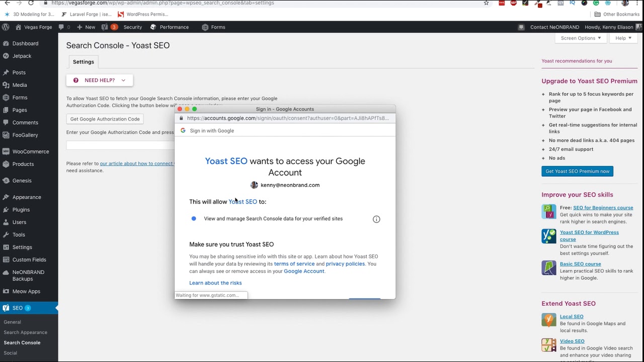Open the Local SEO link
Screen dimensions: 644x362
coord(572,317)
